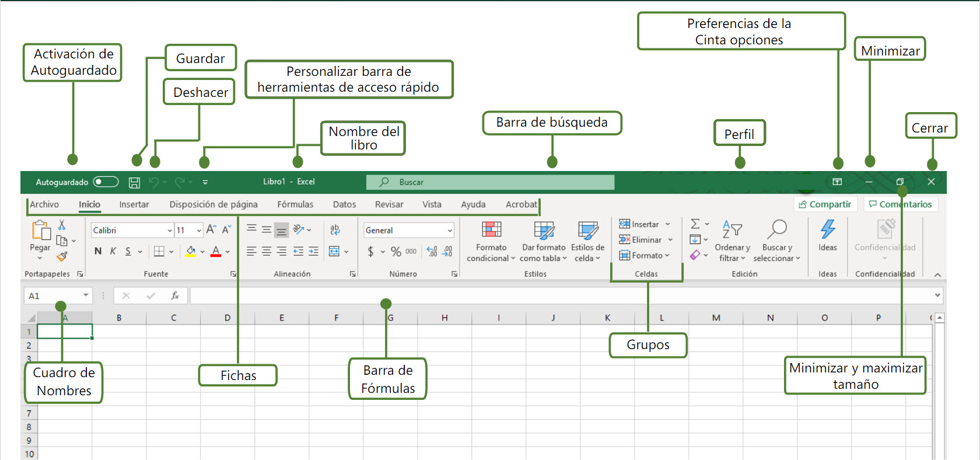
Task: Select the Format Painter brush icon
Action: 62,256
